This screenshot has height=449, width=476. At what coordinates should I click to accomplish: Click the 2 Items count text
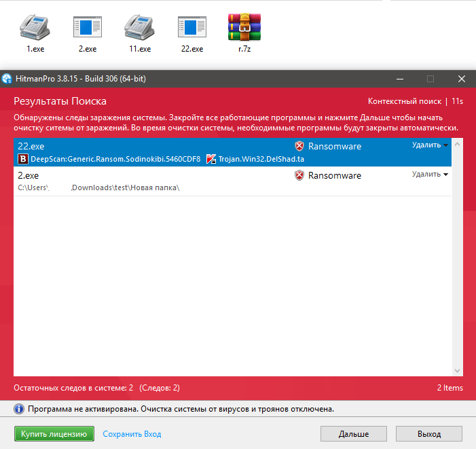(x=450, y=388)
